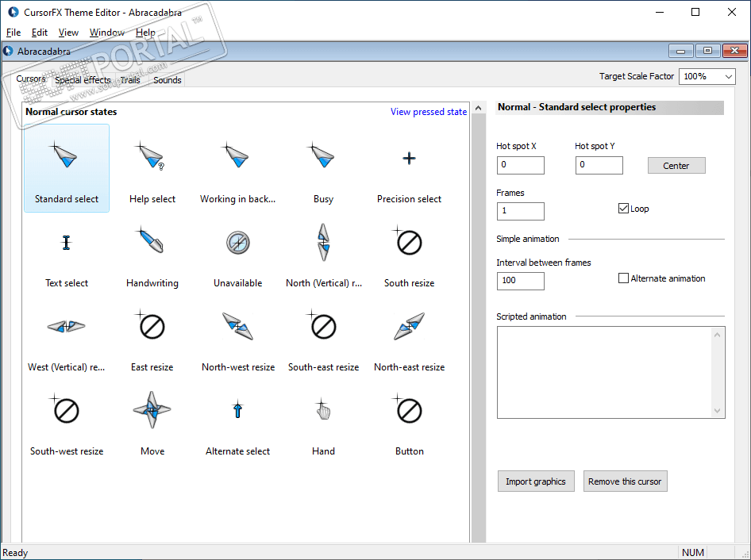
Task: Toggle the Loop checkbox
Action: point(634,208)
